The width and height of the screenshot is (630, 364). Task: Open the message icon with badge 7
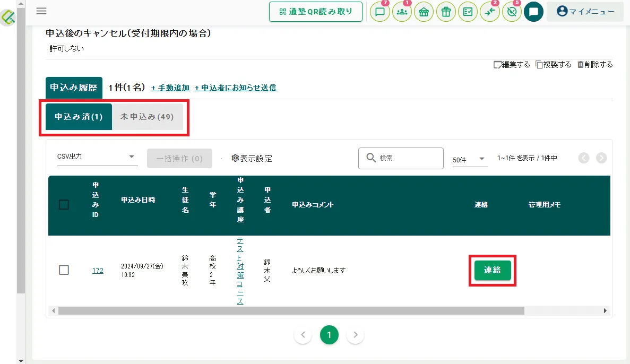point(379,12)
